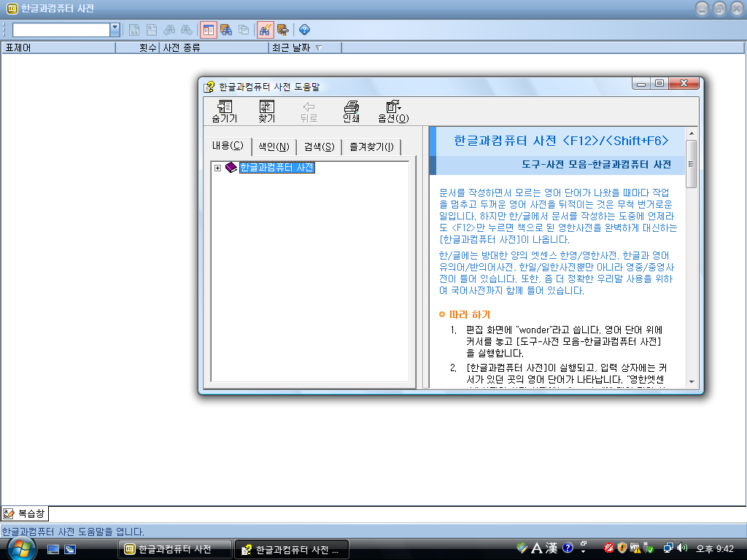Click 따라 하기 section heading
This screenshot has width=747, height=560.
click(470, 315)
